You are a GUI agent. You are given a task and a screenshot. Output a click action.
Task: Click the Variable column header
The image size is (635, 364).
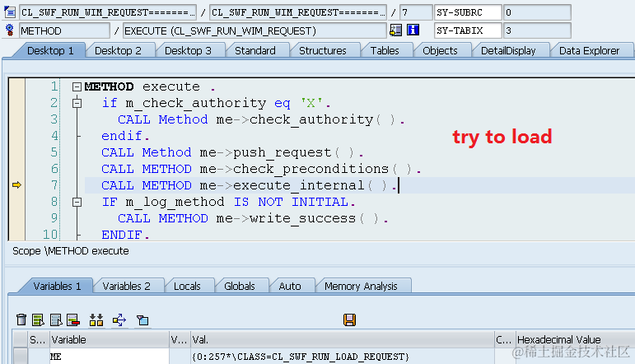click(x=109, y=339)
